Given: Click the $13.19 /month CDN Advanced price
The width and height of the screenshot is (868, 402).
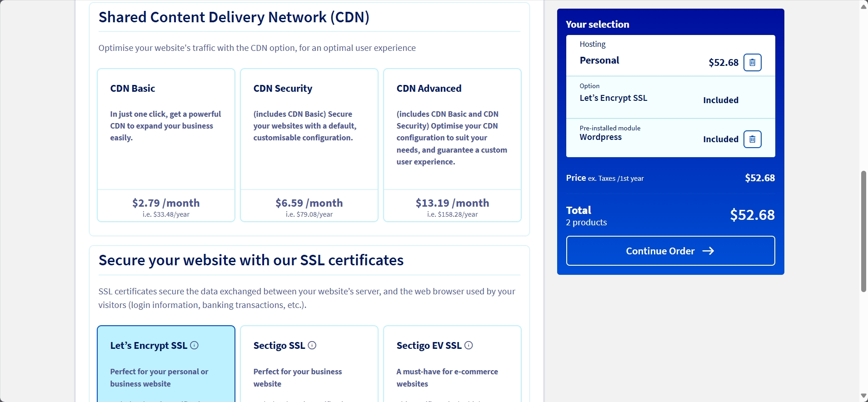Looking at the screenshot, I should 452,203.
